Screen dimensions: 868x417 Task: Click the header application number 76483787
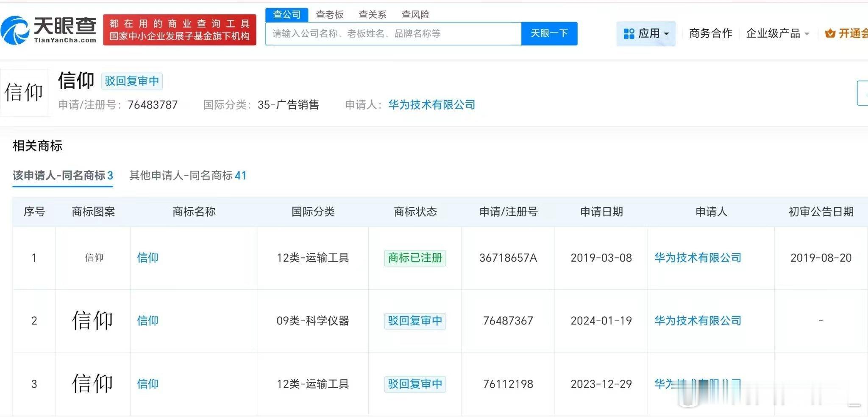click(x=153, y=105)
